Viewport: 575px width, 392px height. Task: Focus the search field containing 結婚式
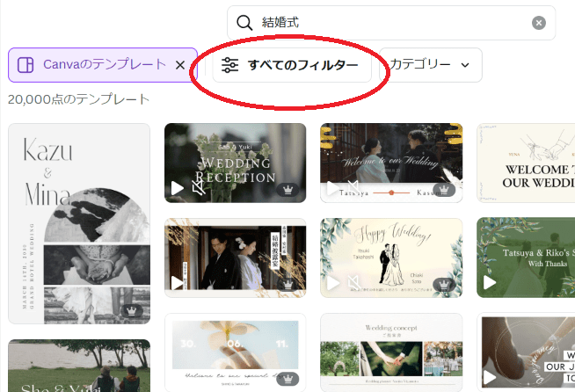point(391,23)
